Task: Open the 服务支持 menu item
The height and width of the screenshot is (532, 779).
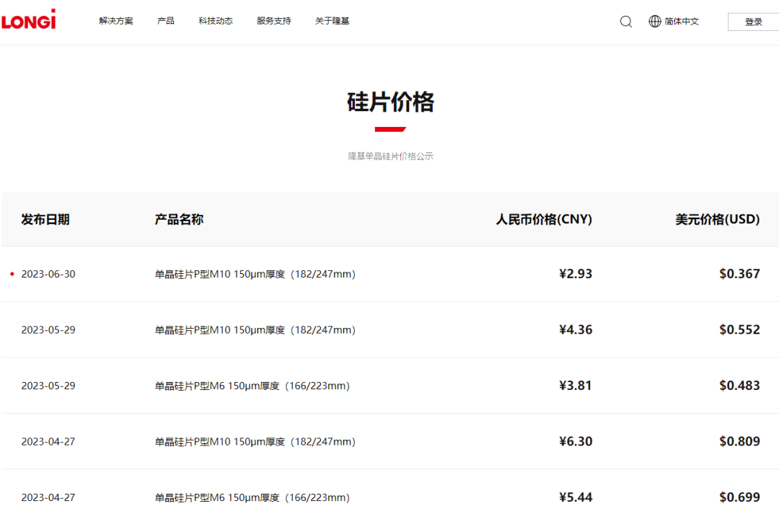Action: [x=274, y=21]
